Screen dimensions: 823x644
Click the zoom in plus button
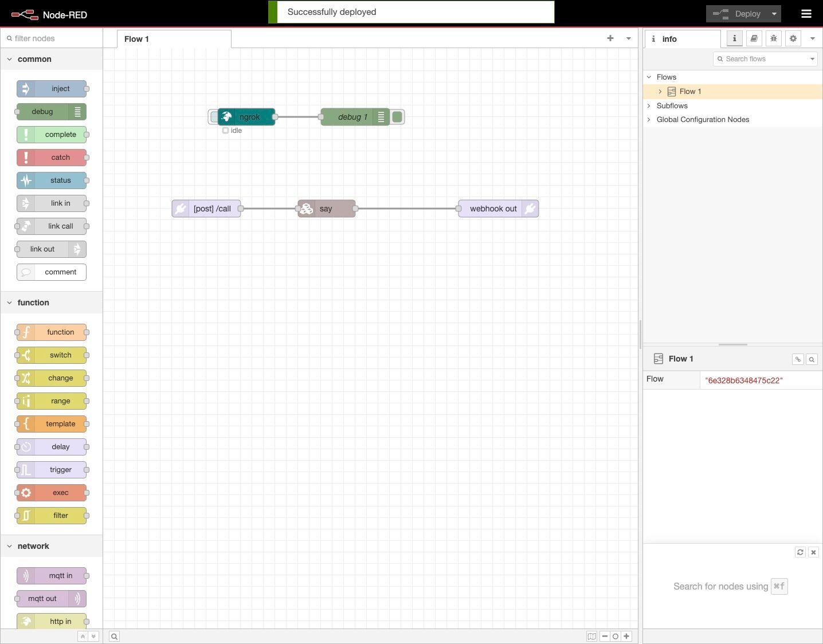click(x=626, y=636)
